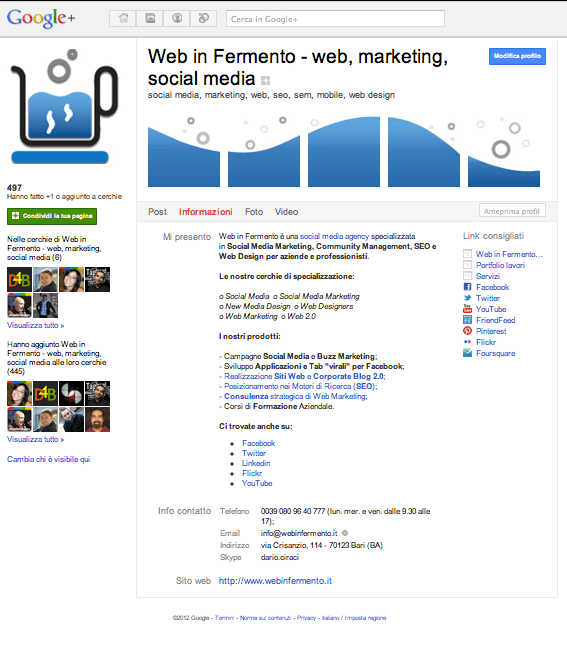This screenshot has width=567, height=650.
Task: Switch to the Post tab
Action: [158, 212]
